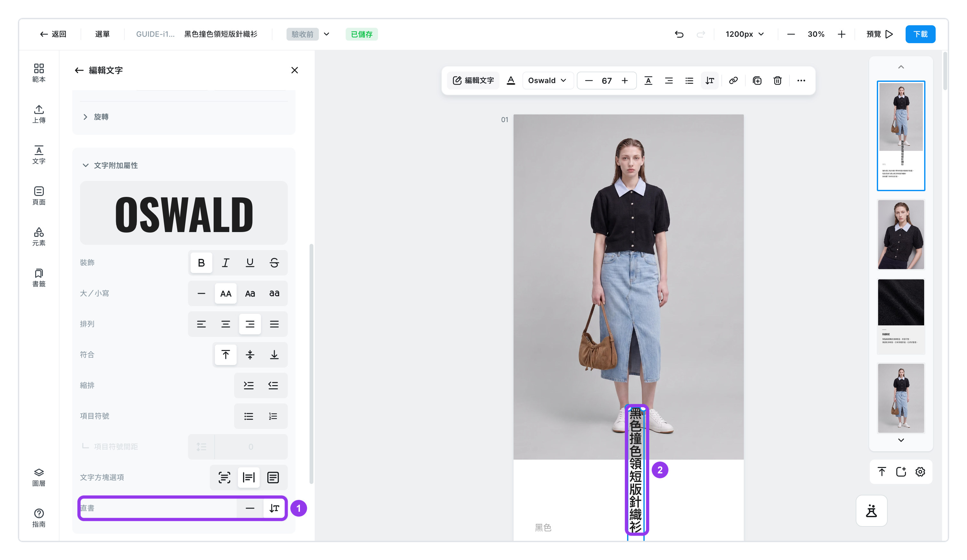
Task: Open the 選單 menu
Action: [x=102, y=34]
